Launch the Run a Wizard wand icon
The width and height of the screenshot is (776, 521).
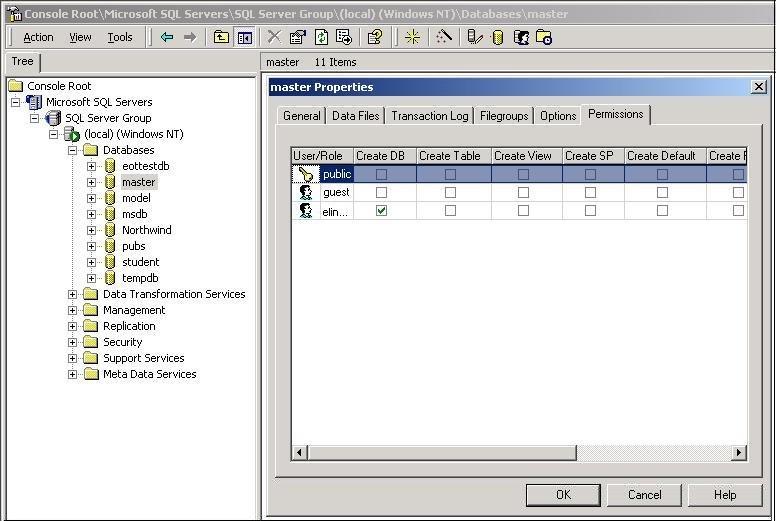tap(443, 37)
